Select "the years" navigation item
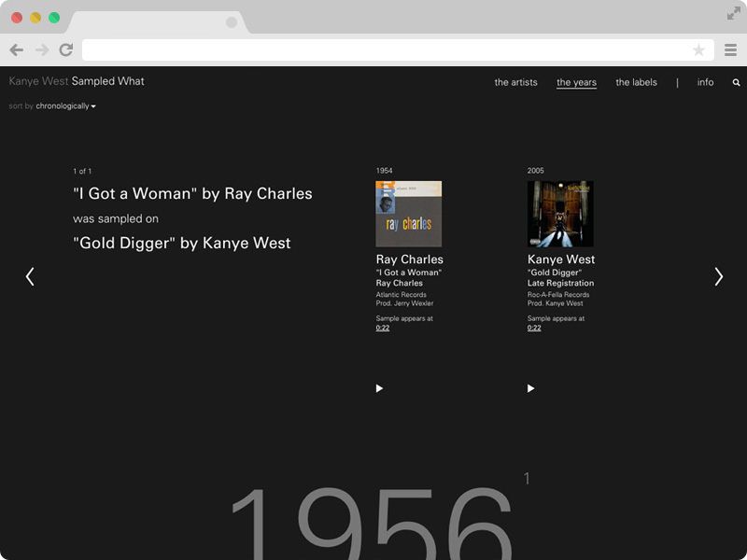This screenshot has width=747, height=560. [576, 82]
